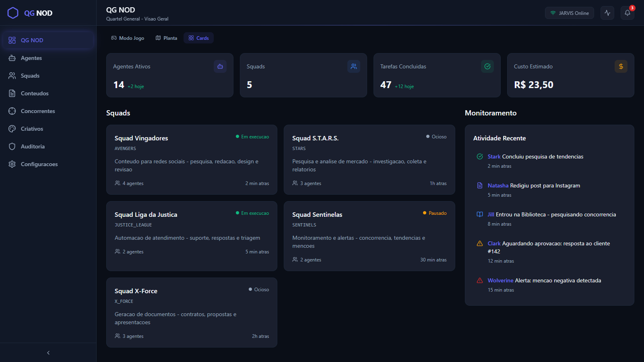Click the users icon on Squads stat card

(354, 66)
